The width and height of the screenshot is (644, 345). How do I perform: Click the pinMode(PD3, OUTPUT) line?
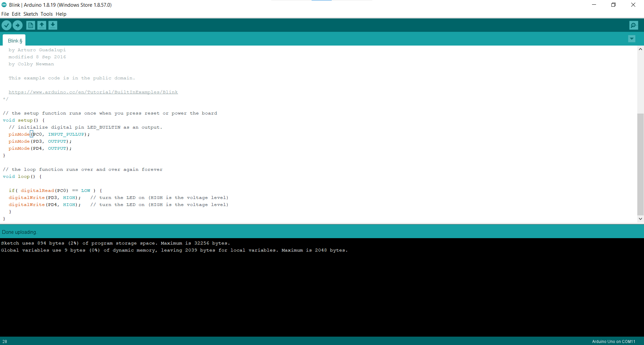pyautogui.click(x=40, y=141)
